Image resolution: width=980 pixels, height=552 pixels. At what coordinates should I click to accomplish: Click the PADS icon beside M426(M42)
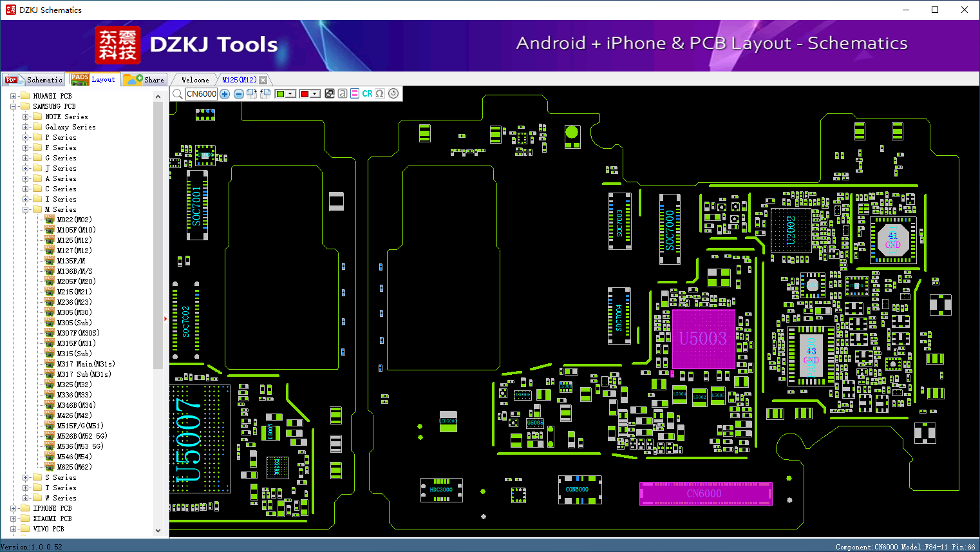click(x=50, y=415)
